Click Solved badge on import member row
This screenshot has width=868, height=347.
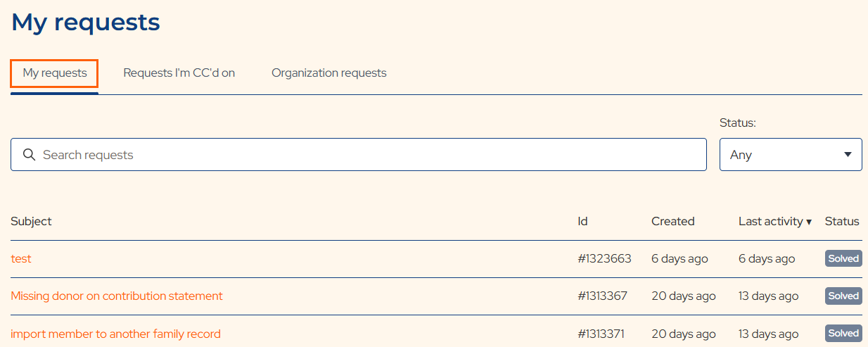click(x=843, y=333)
